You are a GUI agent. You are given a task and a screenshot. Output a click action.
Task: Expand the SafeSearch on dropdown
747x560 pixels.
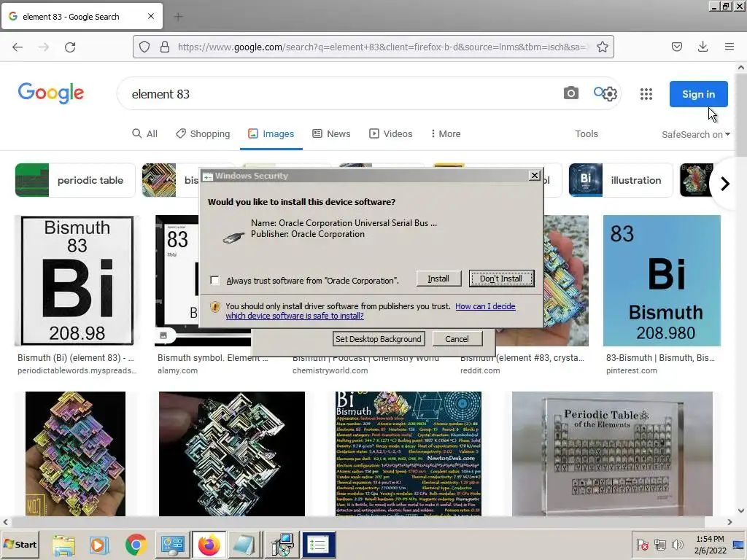(x=695, y=134)
